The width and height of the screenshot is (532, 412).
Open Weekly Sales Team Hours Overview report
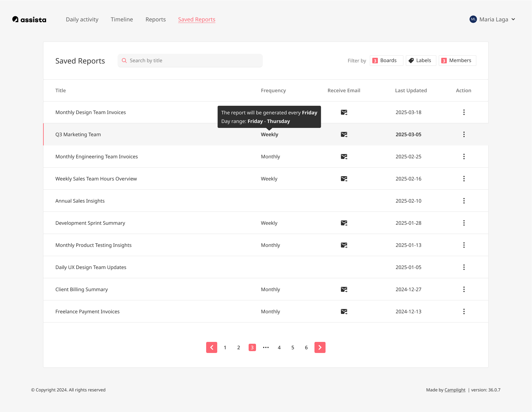[96, 179]
